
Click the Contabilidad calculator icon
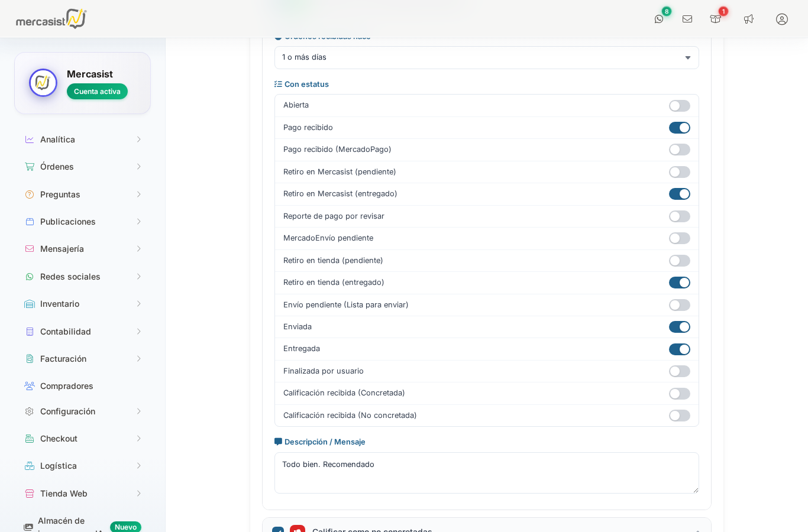[30, 332]
